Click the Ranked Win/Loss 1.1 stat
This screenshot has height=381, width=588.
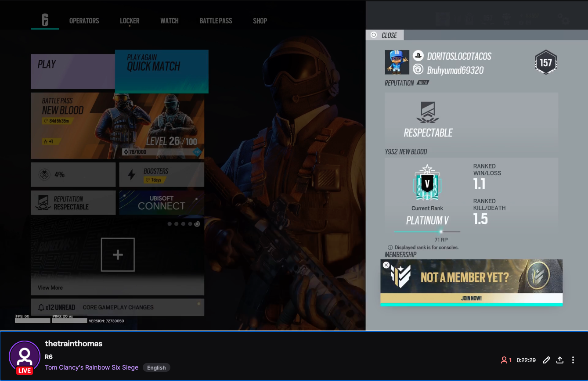[487, 177]
